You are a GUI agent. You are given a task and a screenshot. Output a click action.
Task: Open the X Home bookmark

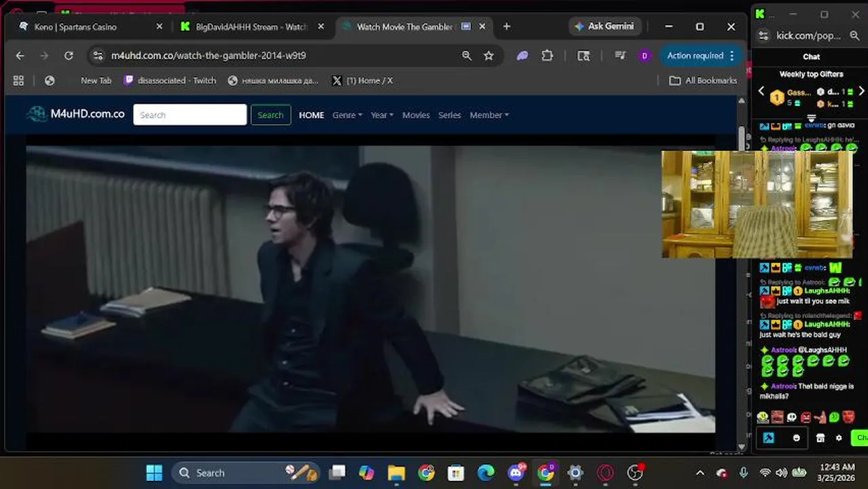pos(362,80)
